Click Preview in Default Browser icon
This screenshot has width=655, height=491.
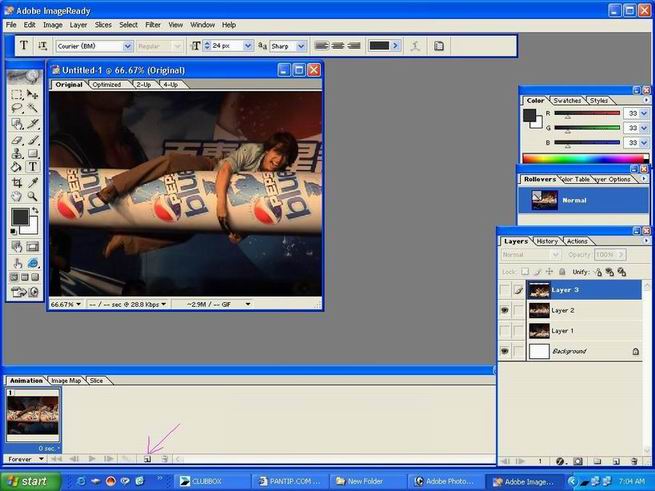pos(32,263)
